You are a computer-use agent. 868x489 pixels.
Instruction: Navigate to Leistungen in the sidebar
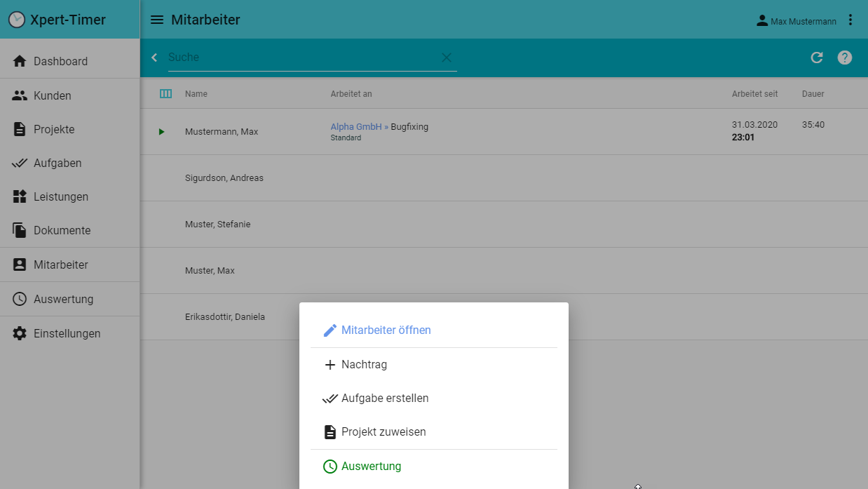pos(60,197)
